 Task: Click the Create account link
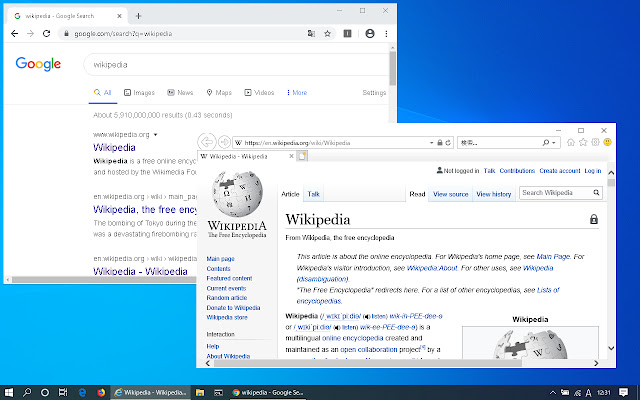pyautogui.click(x=559, y=171)
